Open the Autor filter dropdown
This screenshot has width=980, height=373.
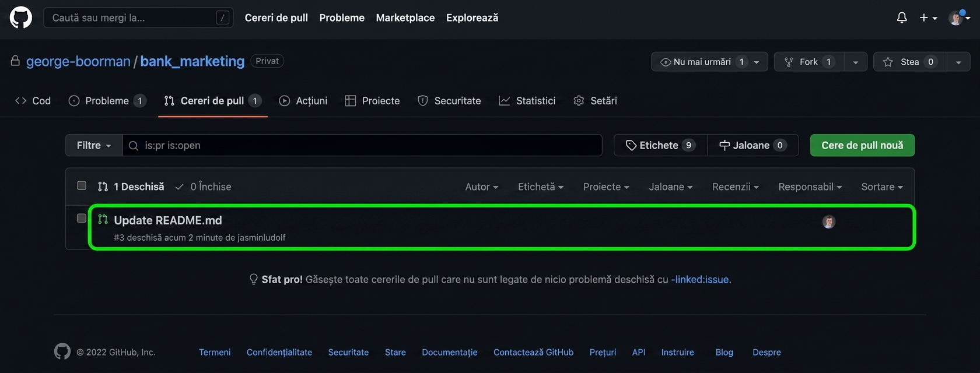pyautogui.click(x=482, y=186)
